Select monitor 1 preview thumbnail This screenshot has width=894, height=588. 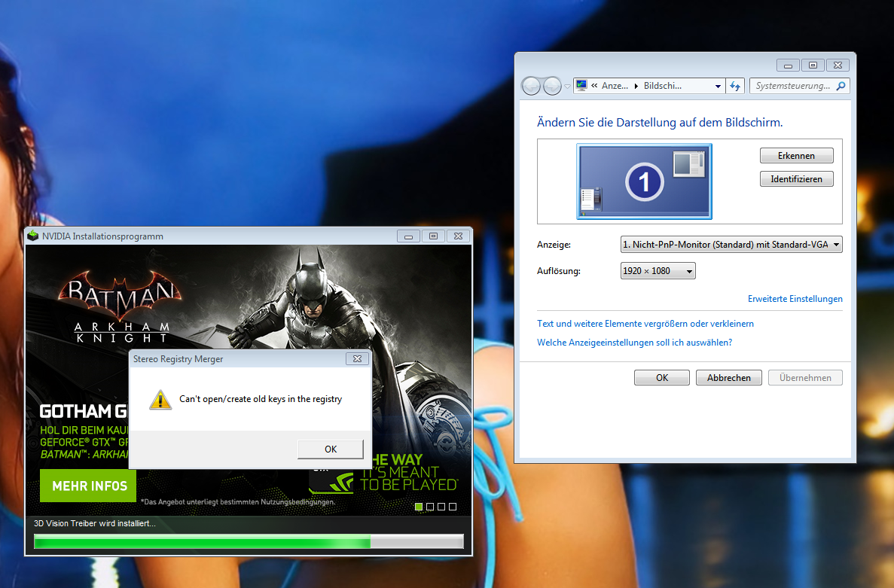pyautogui.click(x=644, y=181)
